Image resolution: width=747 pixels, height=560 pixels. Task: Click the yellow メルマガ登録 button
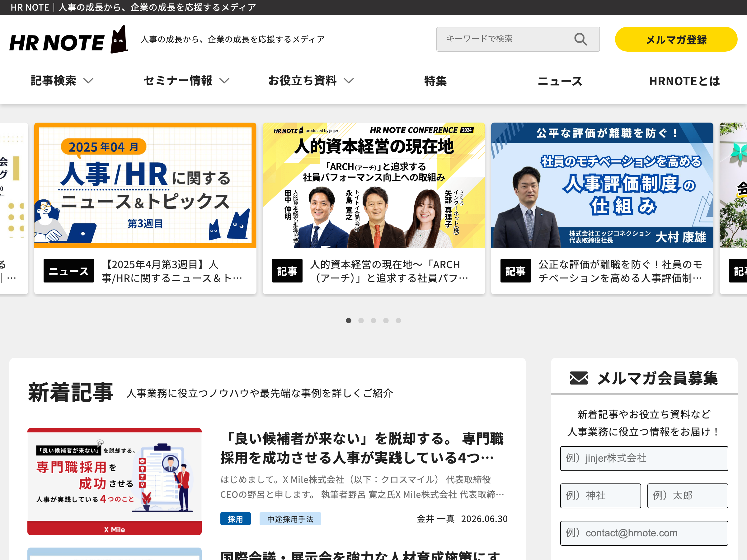click(x=676, y=40)
